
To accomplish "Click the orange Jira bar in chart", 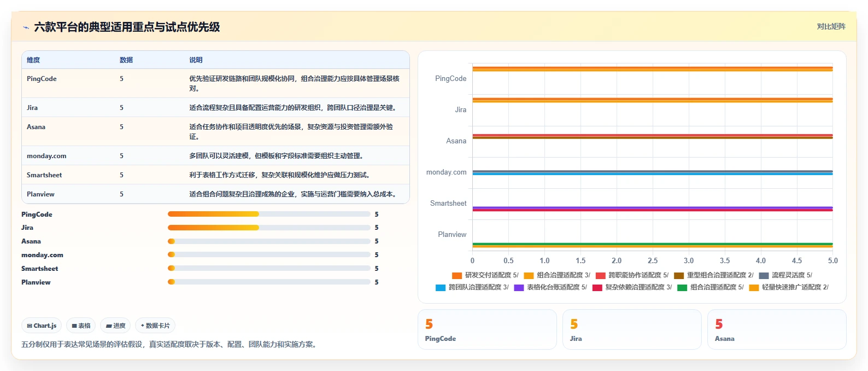I will coord(653,99).
